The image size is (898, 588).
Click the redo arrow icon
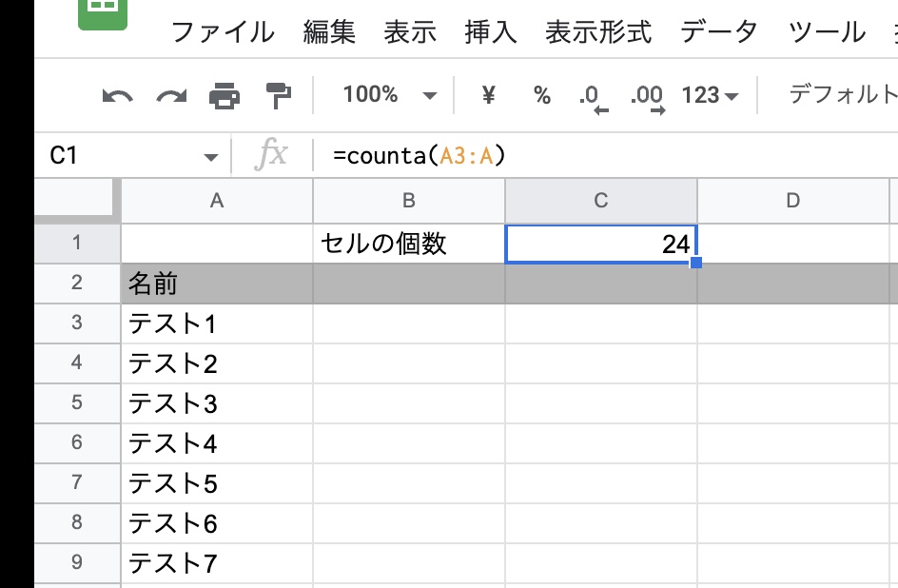[171, 95]
